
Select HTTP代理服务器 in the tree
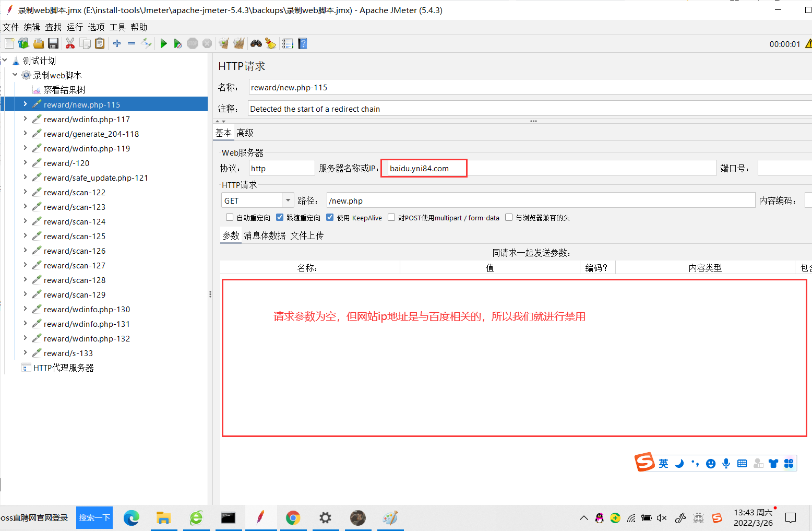pyautogui.click(x=64, y=368)
